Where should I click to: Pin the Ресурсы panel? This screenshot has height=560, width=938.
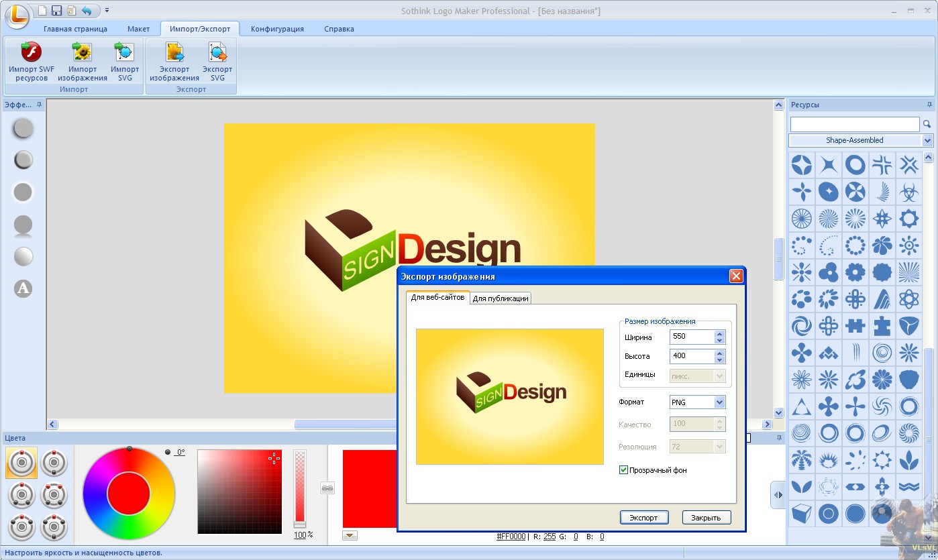929,105
